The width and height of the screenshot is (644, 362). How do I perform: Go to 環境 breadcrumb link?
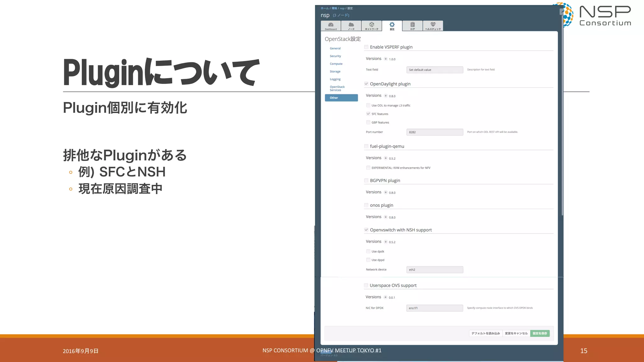tap(334, 8)
